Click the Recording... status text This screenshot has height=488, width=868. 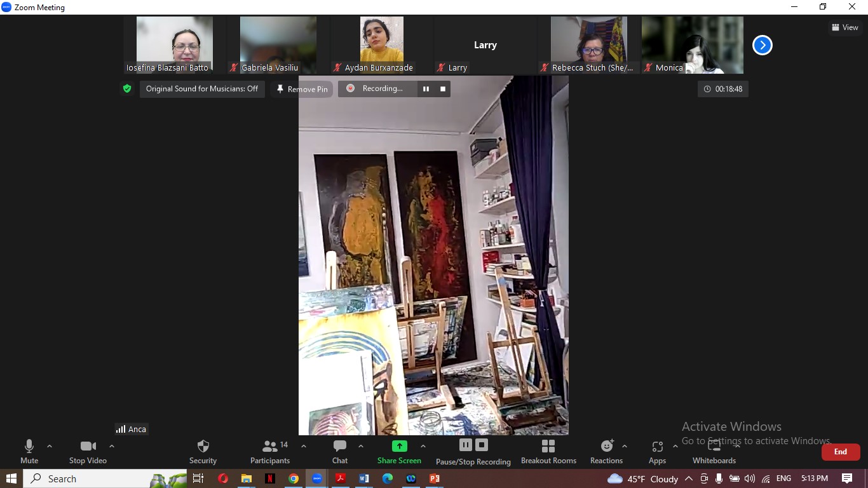click(x=383, y=88)
